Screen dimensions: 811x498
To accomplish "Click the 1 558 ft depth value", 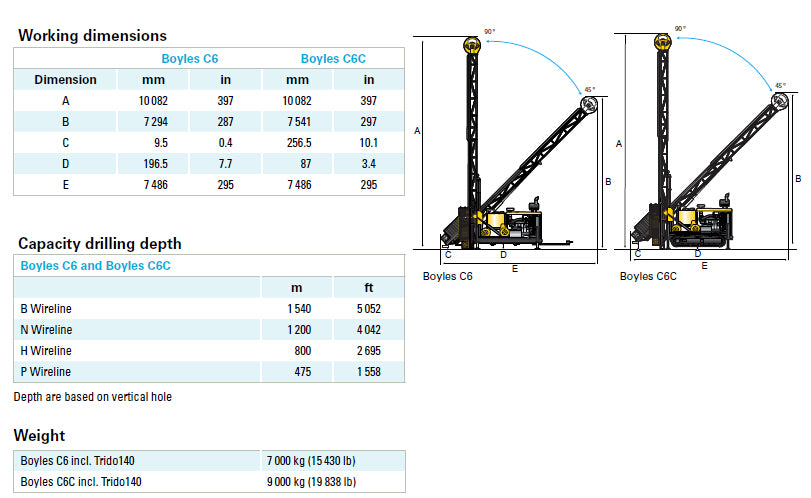I will click(369, 372).
